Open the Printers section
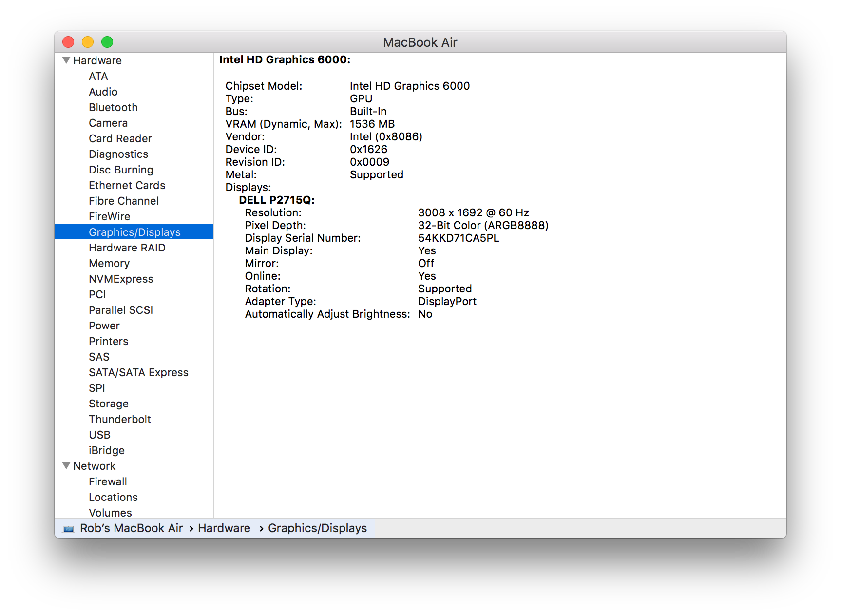Image resolution: width=841 pixels, height=616 pixels. (x=109, y=341)
